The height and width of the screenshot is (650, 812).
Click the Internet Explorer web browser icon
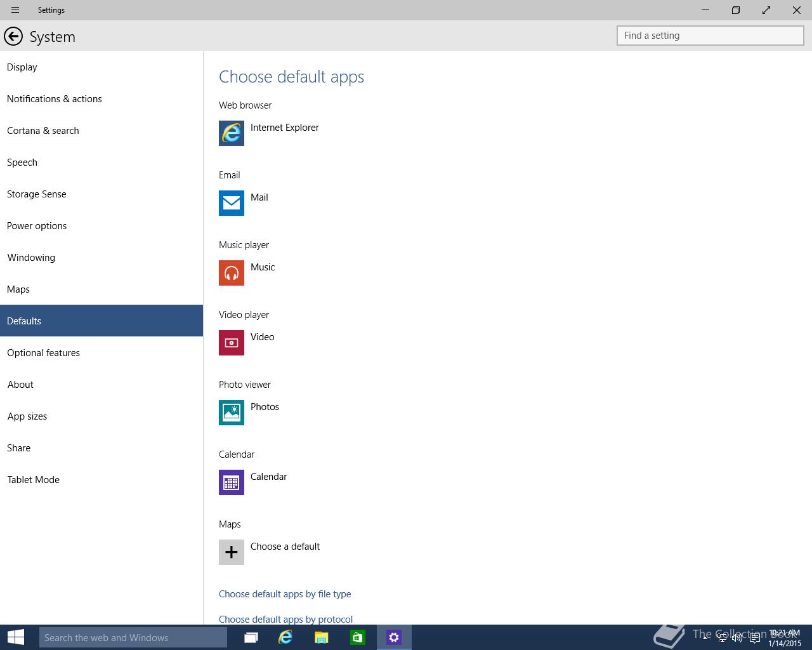[x=232, y=133]
